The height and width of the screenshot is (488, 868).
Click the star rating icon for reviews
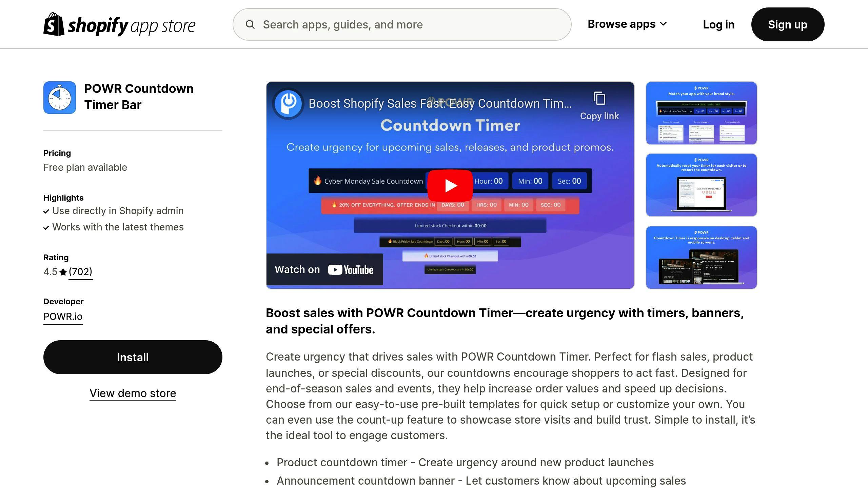(63, 272)
